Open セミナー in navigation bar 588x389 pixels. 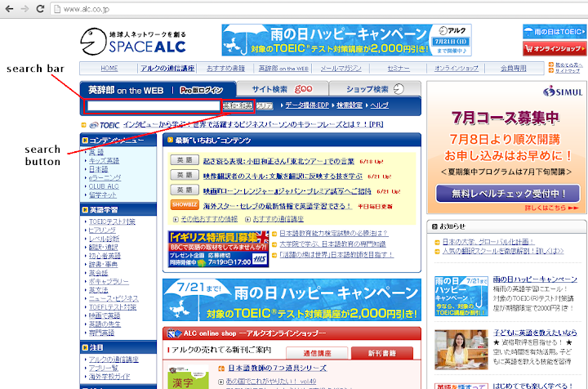(399, 69)
